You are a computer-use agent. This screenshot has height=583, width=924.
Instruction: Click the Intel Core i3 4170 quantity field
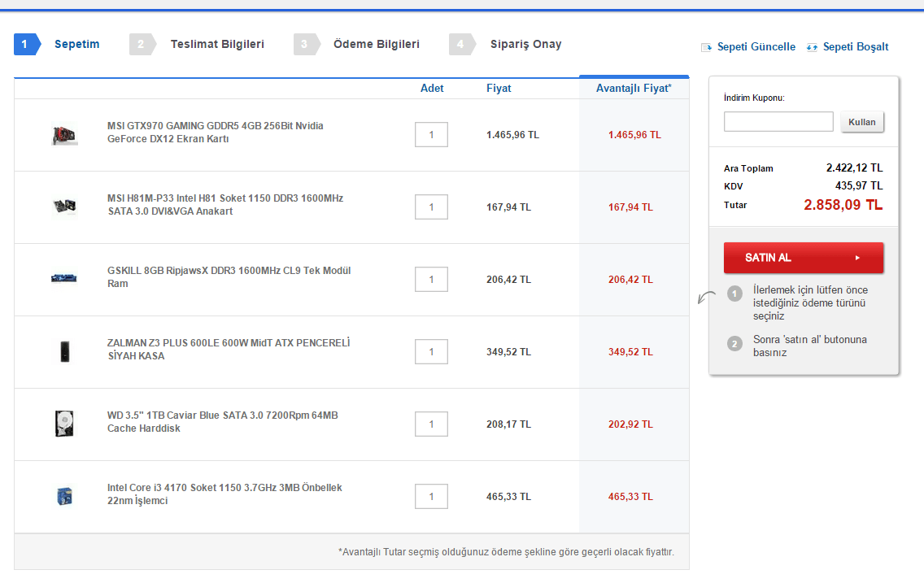click(x=431, y=496)
